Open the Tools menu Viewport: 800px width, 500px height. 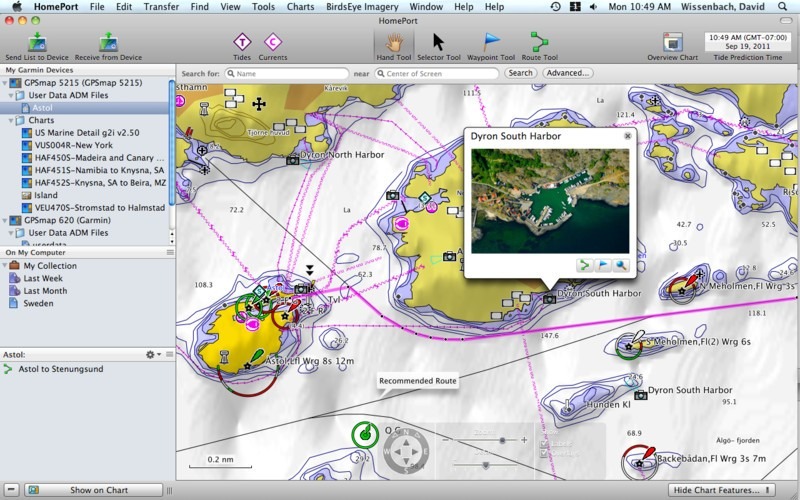coord(263,7)
